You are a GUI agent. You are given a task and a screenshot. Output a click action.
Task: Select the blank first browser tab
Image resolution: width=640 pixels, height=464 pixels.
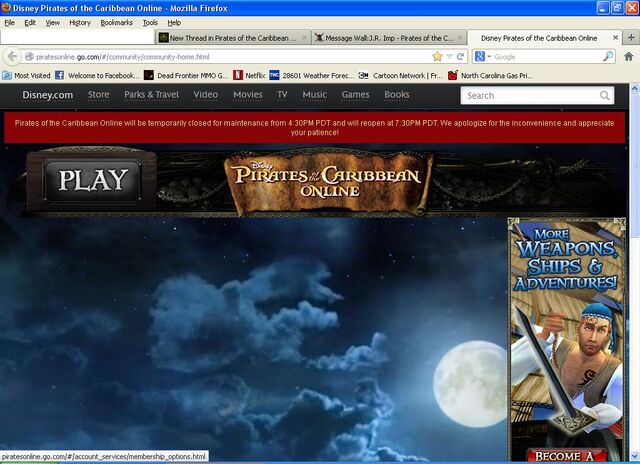click(78, 38)
